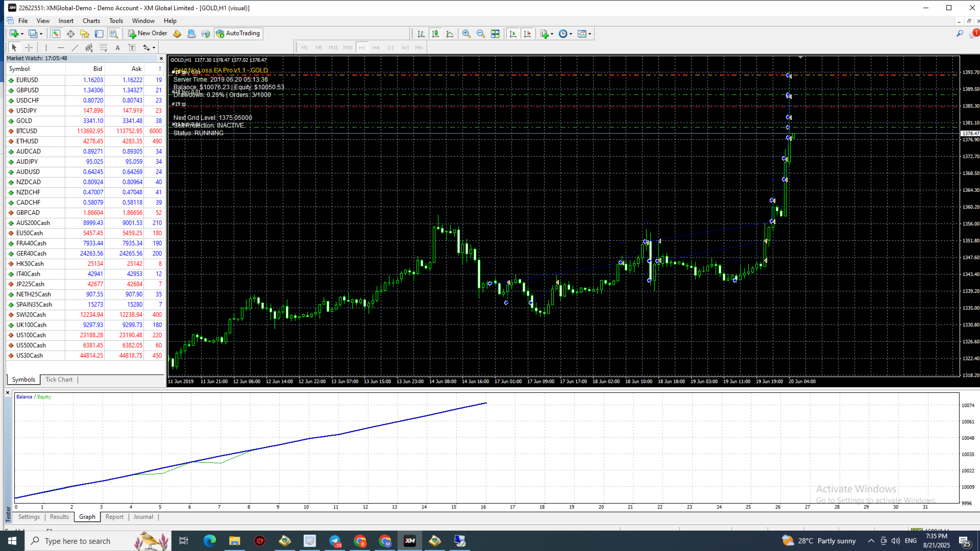The width and height of the screenshot is (980, 551).
Task: Select the Fibonacci Retracement tool
Action: click(x=104, y=47)
